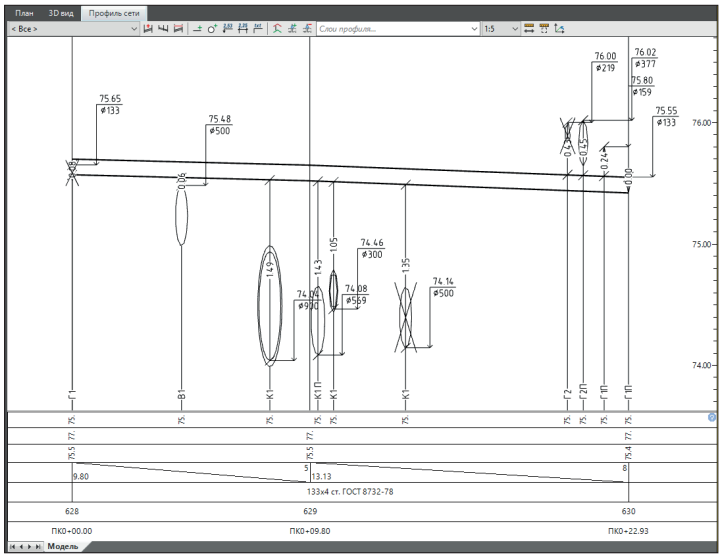Click the circle-with-plus toolbar icon
This screenshot has height=554, width=720.
(x=213, y=30)
